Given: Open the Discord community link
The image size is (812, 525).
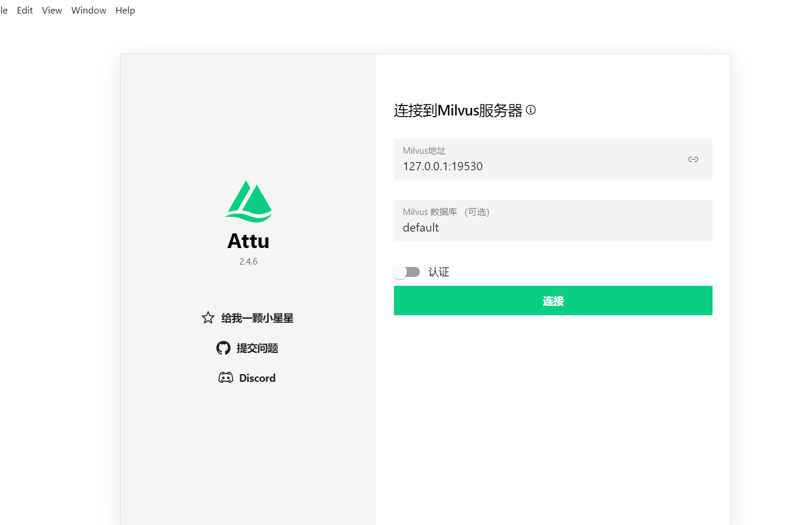Looking at the screenshot, I should [257, 378].
